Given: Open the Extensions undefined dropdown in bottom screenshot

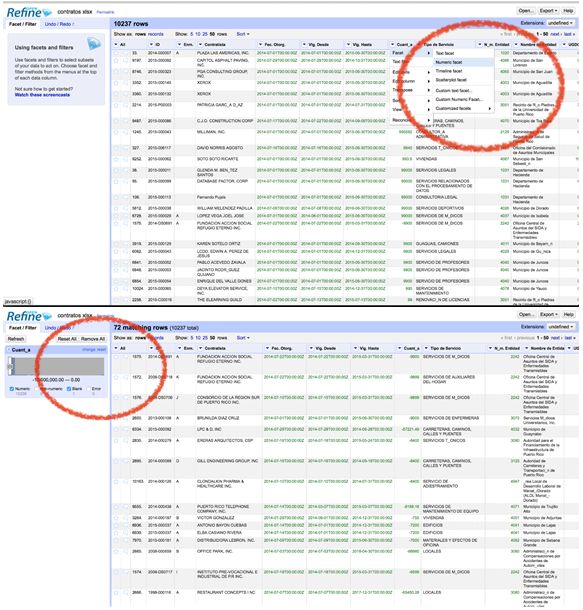Looking at the screenshot, I should (560, 327).
